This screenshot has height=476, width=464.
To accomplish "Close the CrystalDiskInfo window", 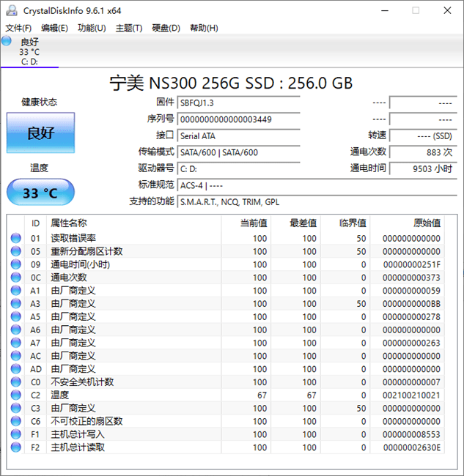I will (x=447, y=11).
